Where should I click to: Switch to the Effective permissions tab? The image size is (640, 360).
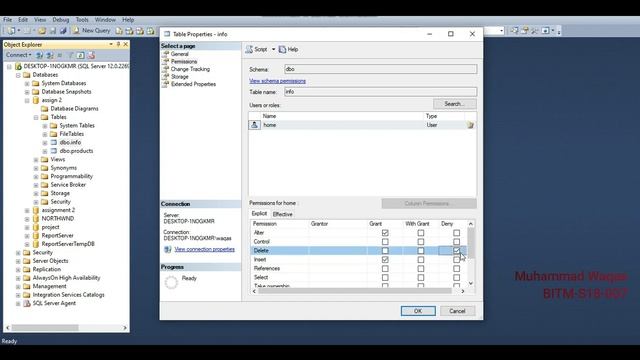(282, 214)
